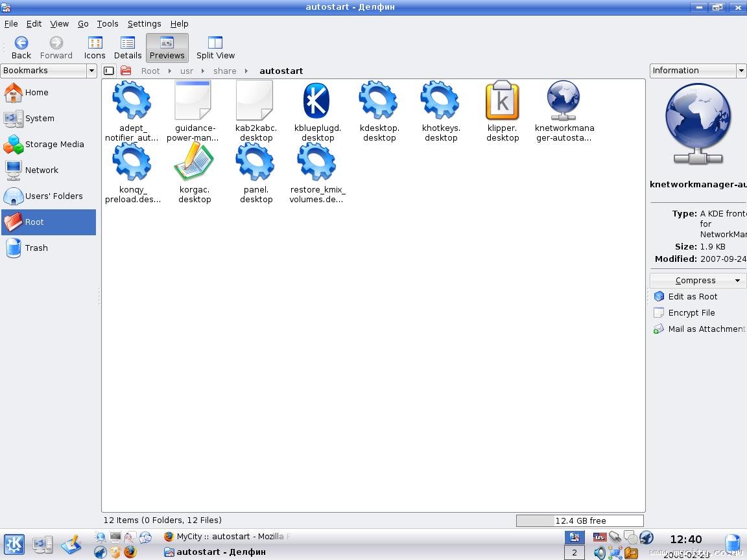Open Home in the Bookmarks sidebar
Screen dimensions: 747x560
(49, 93)
